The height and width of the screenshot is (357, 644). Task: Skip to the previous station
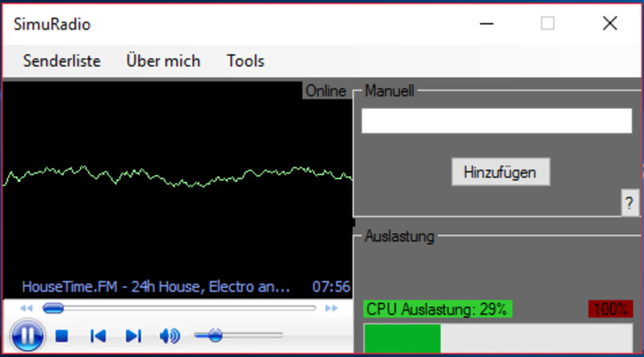(x=98, y=336)
